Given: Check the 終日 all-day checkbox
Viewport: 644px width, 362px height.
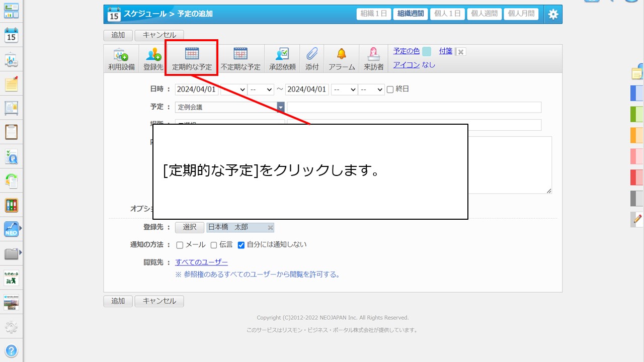Looking at the screenshot, I should 390,89.
